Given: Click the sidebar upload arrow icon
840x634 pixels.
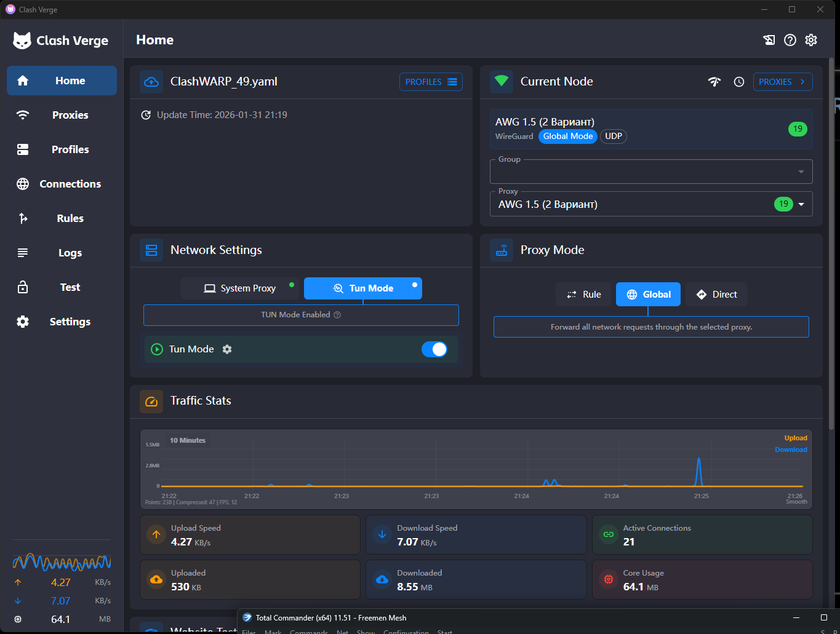Looking at the screenshot, I should coord(18,582).
